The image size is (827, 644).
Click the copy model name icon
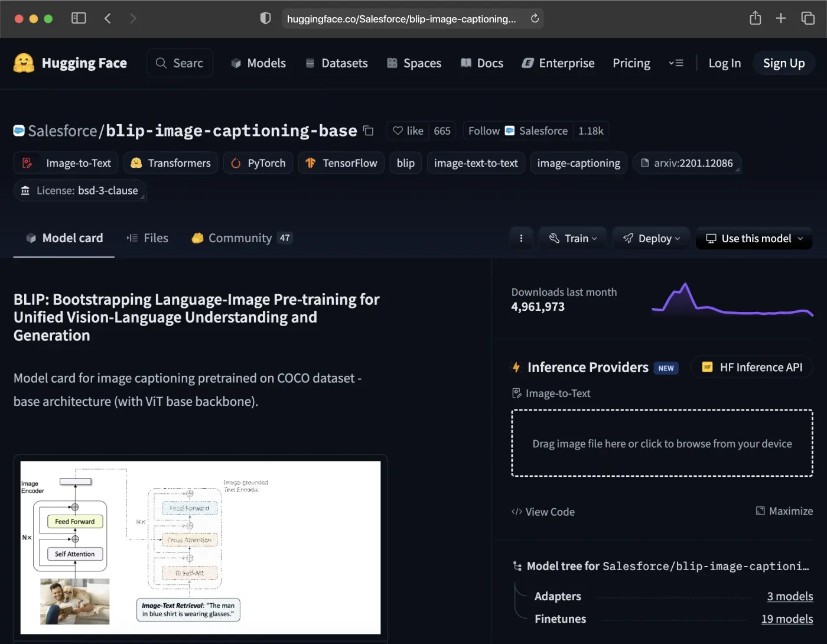(x=369, y=131)
